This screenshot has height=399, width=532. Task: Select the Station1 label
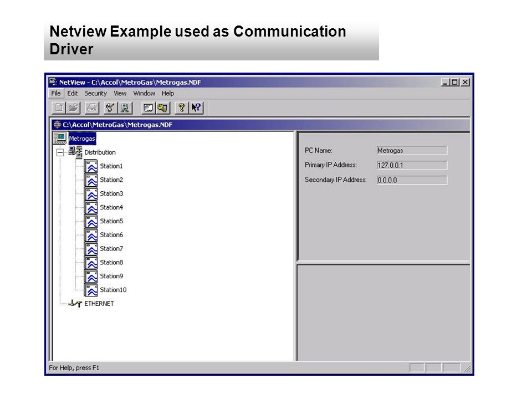point(111,166)
